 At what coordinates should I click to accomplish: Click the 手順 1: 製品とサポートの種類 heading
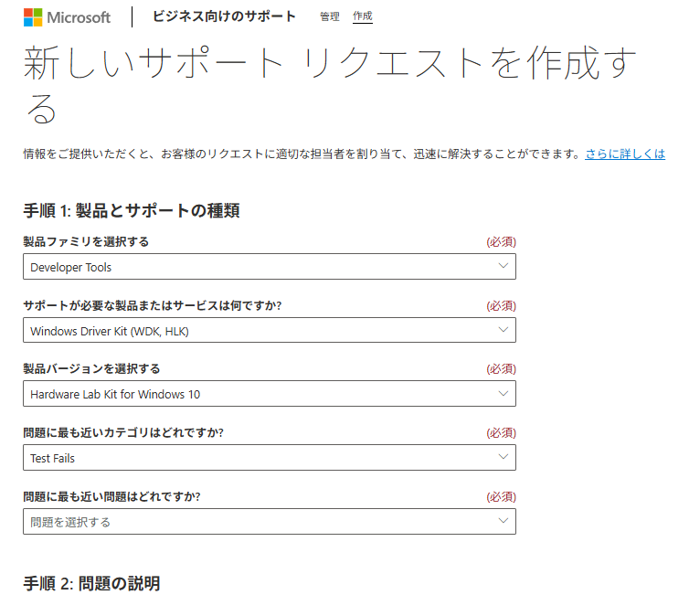tap(132, 210)
